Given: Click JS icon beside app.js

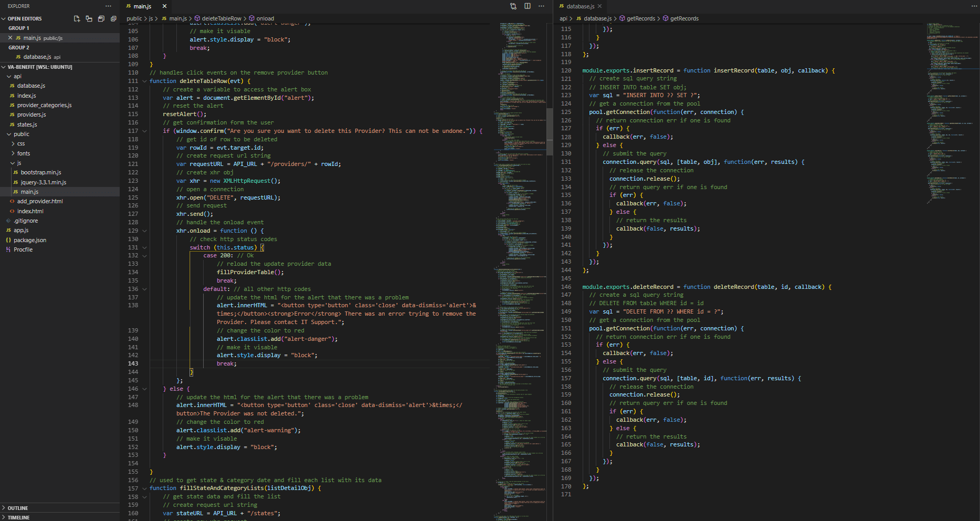Looking at the screenshot, I should (x=8, y=230).
